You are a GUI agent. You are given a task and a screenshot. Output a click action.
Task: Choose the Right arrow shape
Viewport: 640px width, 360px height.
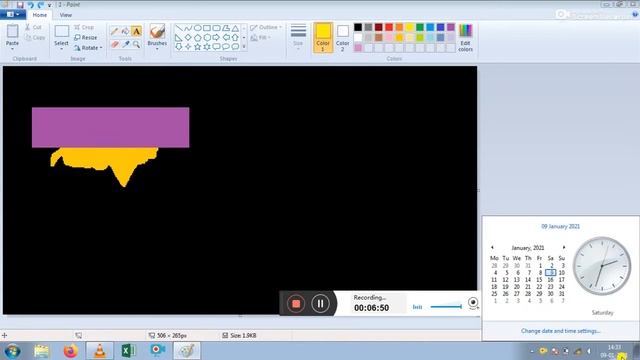pos(216,38)
